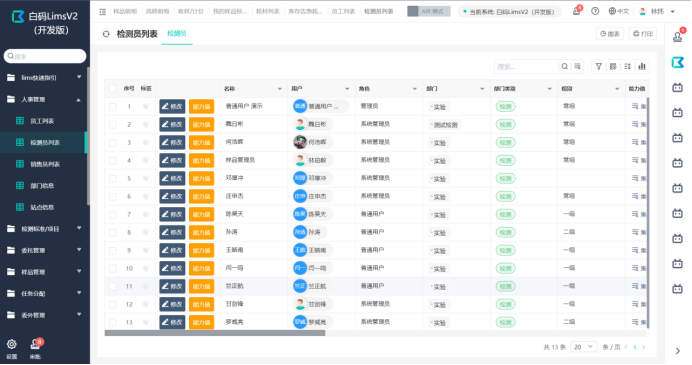Viewport: 692px width, 365px height.
Task: Open advanced search list icon beside the magnifier
Action: tap(577, 67)
